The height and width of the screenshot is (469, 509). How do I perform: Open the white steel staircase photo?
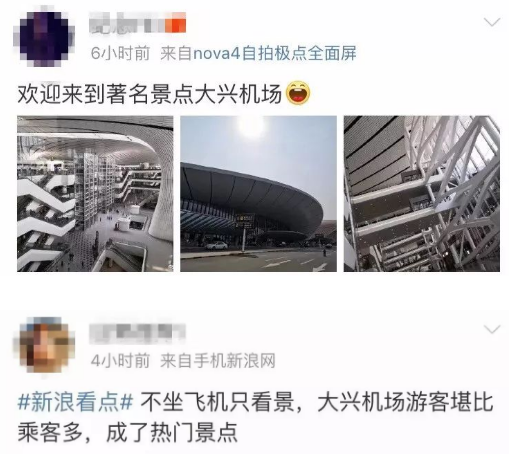coord(422,194)
